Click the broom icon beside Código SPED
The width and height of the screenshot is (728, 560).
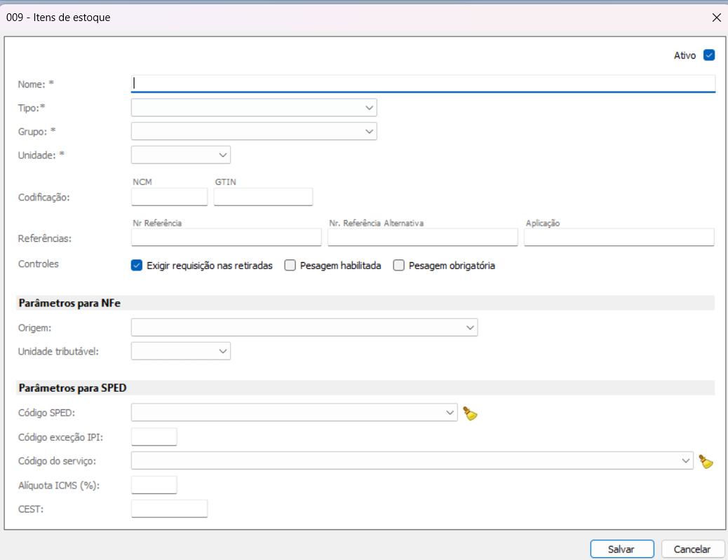point(470,414)
